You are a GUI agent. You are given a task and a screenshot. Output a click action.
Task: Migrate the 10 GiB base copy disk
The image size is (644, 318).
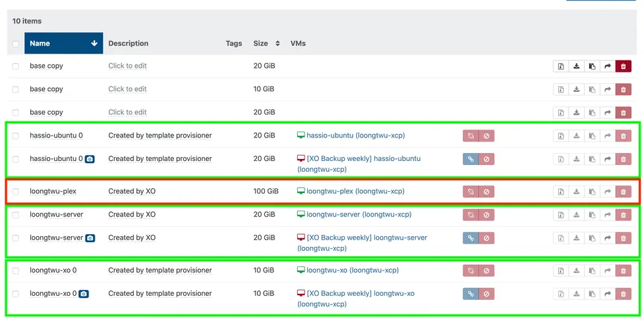pos(608,89)
